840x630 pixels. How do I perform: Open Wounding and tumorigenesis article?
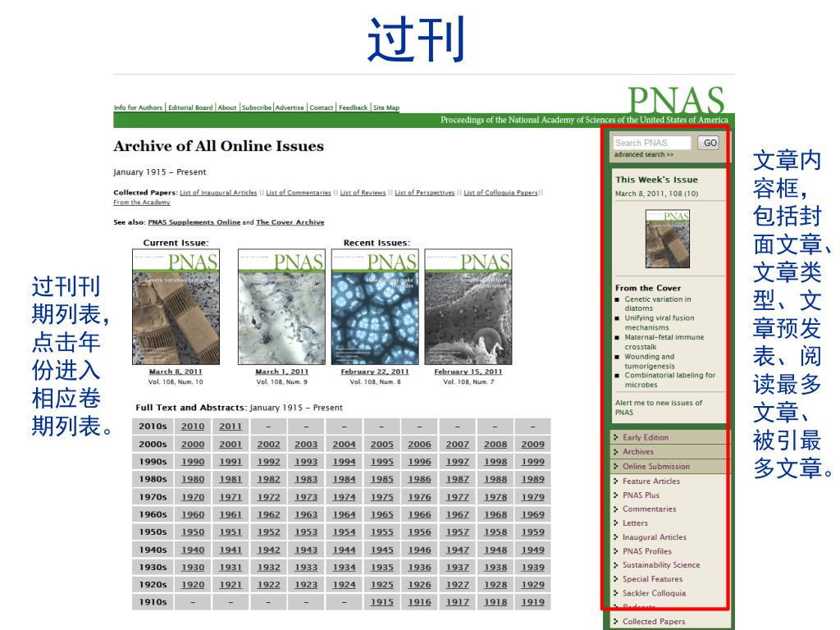point(650,361)
